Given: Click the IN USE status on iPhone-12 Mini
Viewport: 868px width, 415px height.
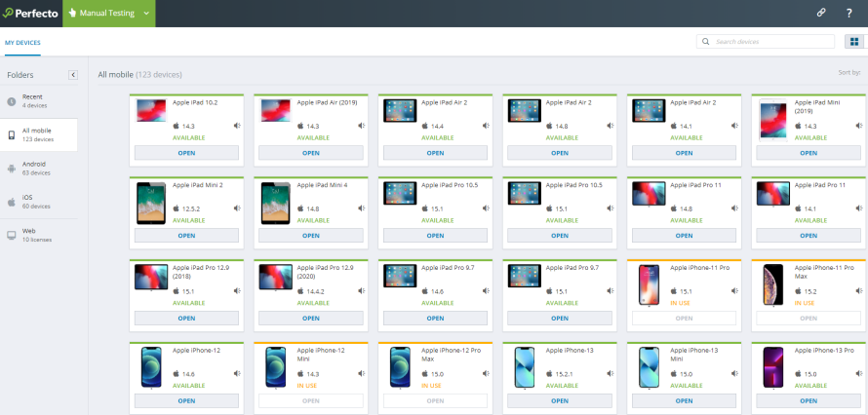Looking at the screenshot, I should point(307,386).
